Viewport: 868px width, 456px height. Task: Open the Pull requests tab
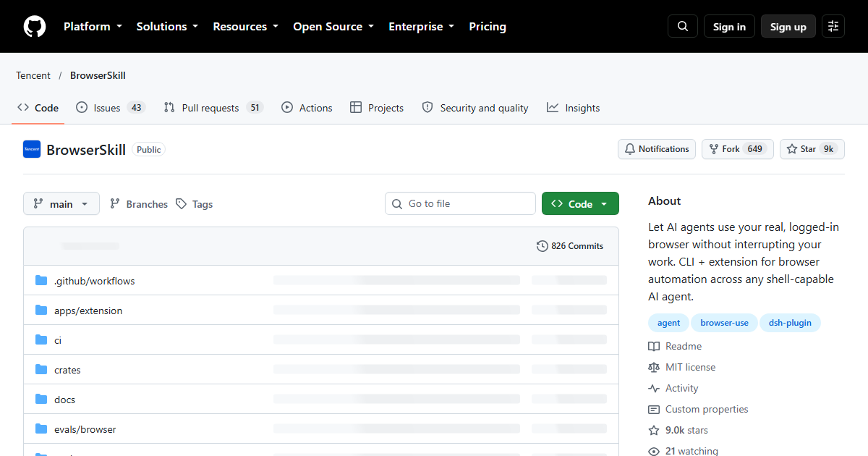tap(213, 108)
